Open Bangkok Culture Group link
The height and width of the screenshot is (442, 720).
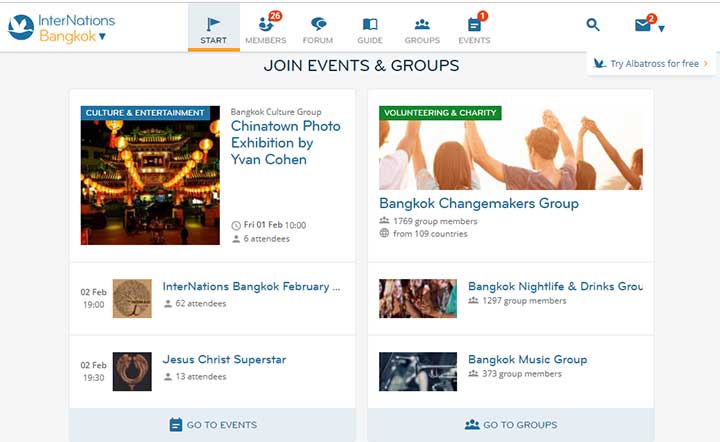click(276, 112)
